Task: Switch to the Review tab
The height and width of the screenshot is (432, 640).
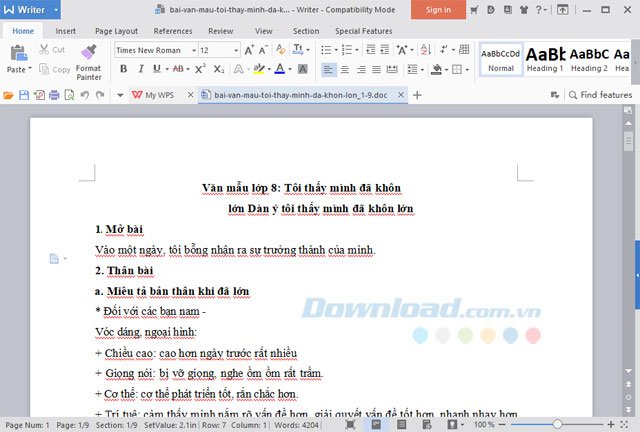Action: [x=220, y=31]
